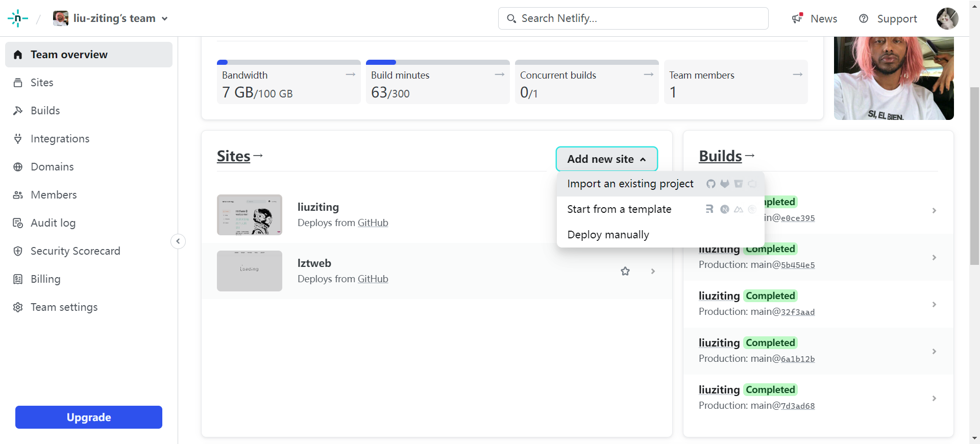Click the Audit log sidebar icon
Viewport: 980px width, 444px height.
pyautogui.click(x=18, y=223)
